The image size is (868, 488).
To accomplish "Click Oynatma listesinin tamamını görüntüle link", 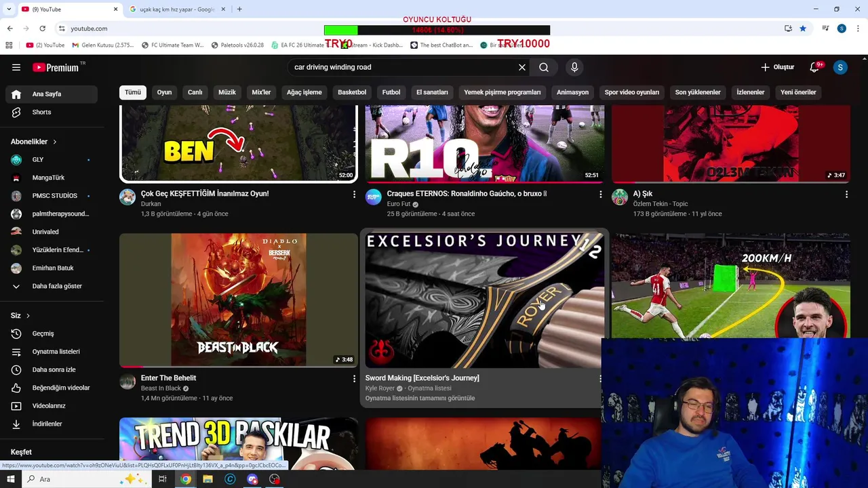I will click(420, 399).
